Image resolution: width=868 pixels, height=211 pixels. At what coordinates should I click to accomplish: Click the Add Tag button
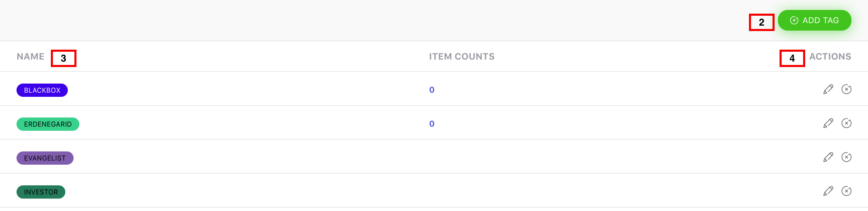[x=814, y=20]
